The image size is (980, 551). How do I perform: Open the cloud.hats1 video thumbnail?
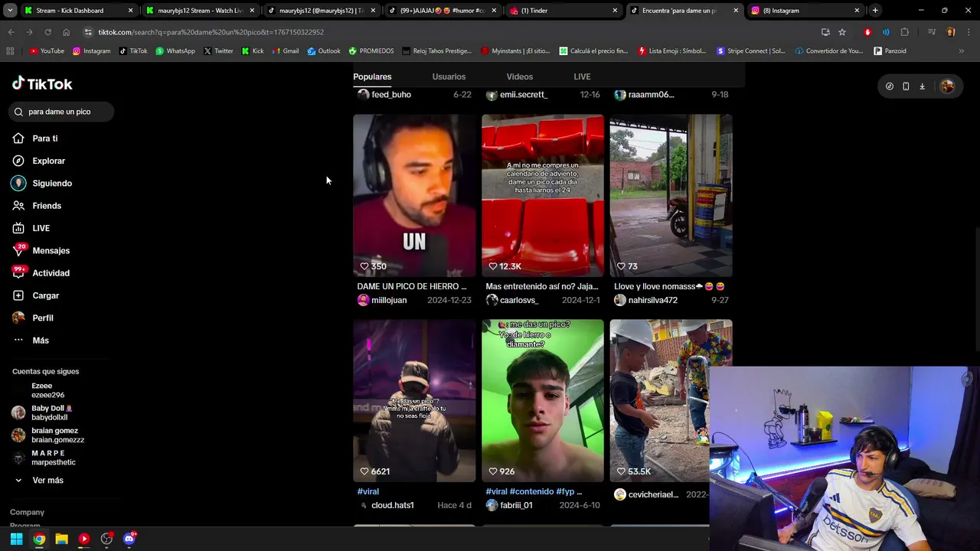coord(414,400)
